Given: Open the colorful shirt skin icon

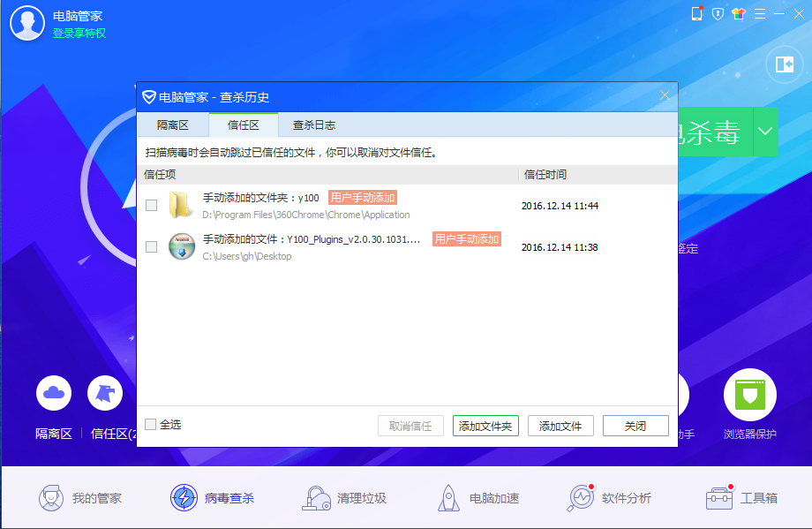Looking at the screenshot, I should point(739,13).
